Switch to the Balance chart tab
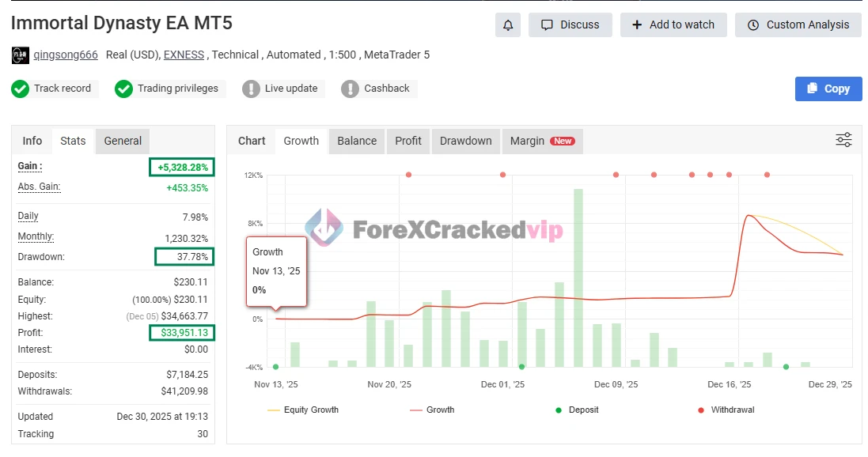Image resolution: width=868 pixels, height=457 pixels. tap(357, 141)
